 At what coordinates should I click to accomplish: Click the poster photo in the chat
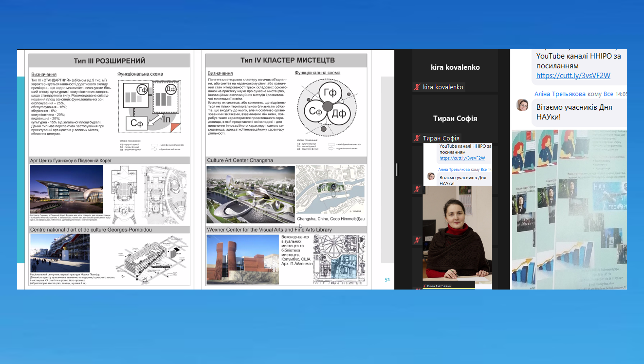569,210
